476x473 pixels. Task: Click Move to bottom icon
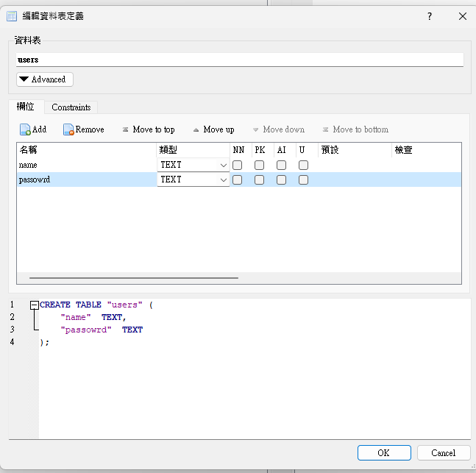pos(325,129)
